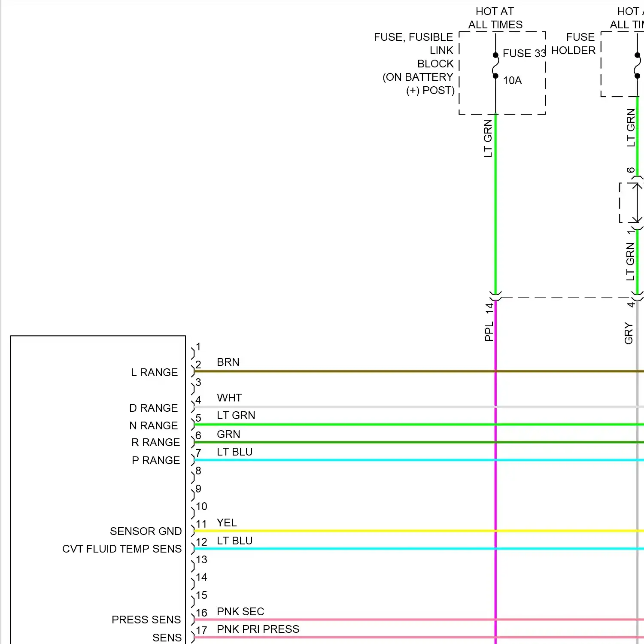Select pin number 9 on the connector
Screen dimensions: 644x644
tap(198, 489)
